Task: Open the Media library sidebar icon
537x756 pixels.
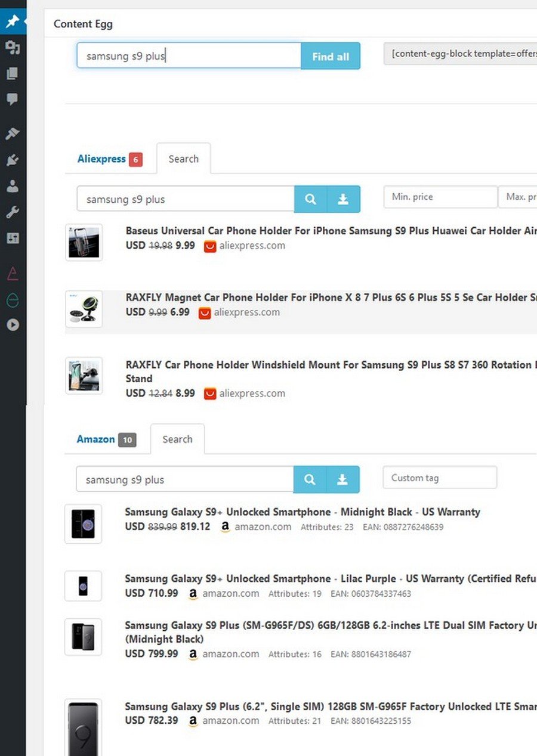Action: (x=13, y=48)
